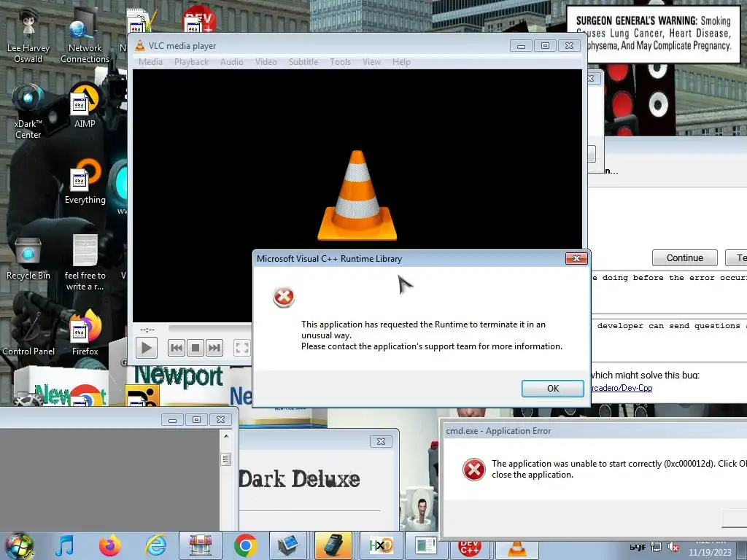
Task: Switch to Dev-C++ in the taskbar
Action: coord(469,548)
